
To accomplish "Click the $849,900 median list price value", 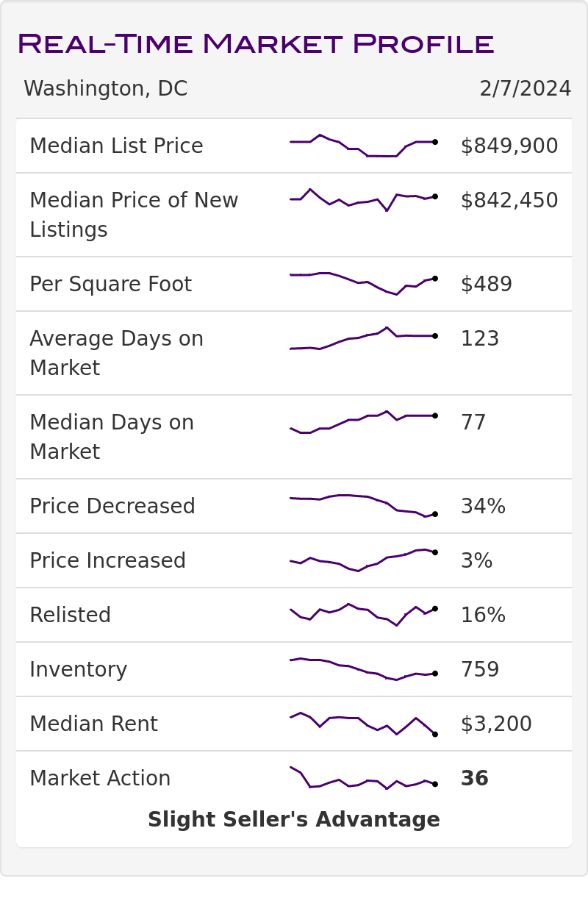I will coord(509,146).
